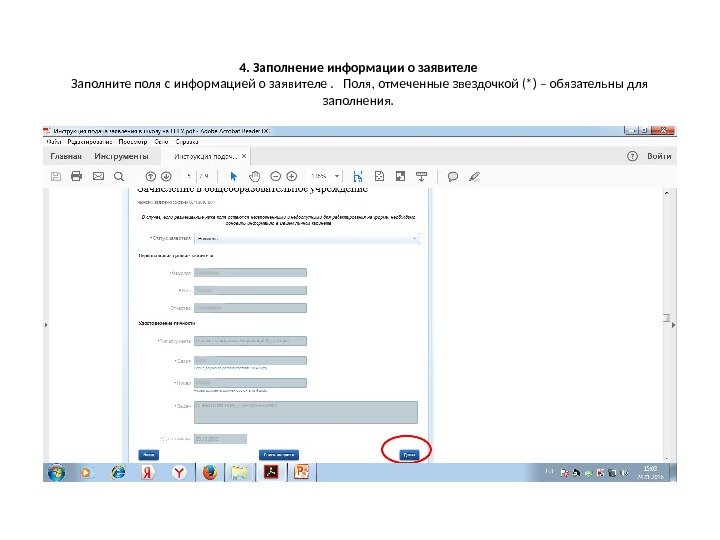
Task: Go to the previous page with the up arrow
Action: [x=150, y=176]
